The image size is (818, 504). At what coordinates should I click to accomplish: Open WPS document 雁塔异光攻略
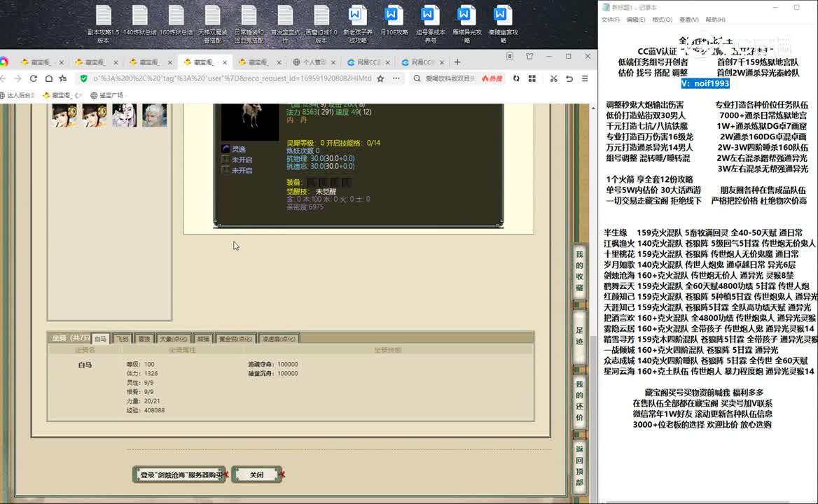[467, 24]
